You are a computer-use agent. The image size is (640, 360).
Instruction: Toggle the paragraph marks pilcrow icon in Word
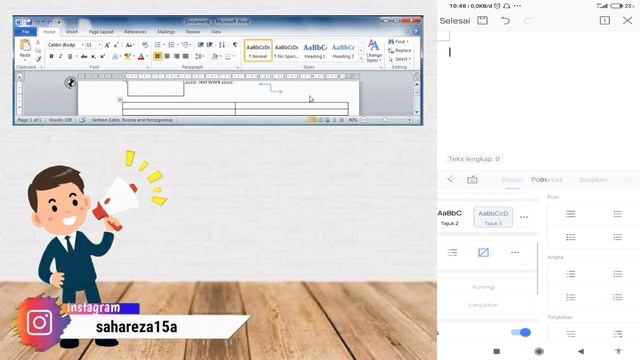235,45
